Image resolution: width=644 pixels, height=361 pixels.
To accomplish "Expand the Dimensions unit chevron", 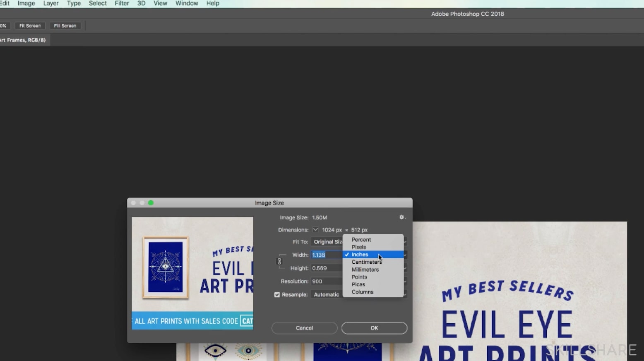I will click(x=315, y=230).
